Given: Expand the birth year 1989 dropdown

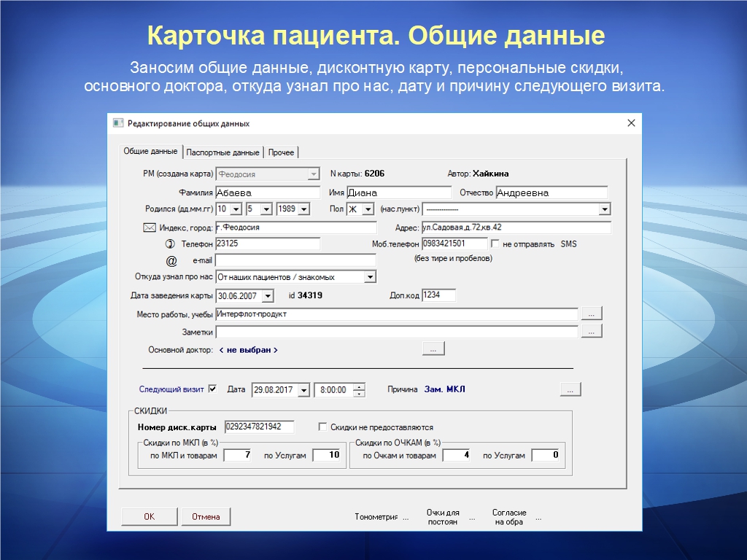Looking at the screenshot, I should pos(303,209).
